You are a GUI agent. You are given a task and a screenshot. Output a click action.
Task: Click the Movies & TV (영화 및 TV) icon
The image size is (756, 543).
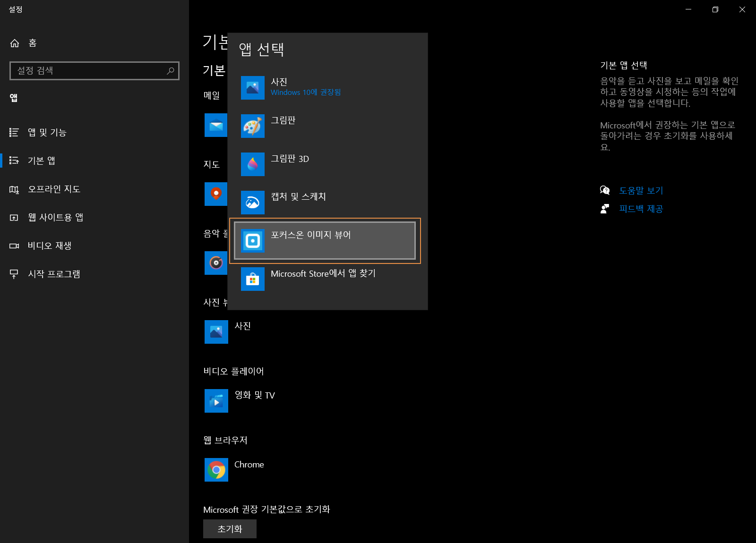[216, 401]
